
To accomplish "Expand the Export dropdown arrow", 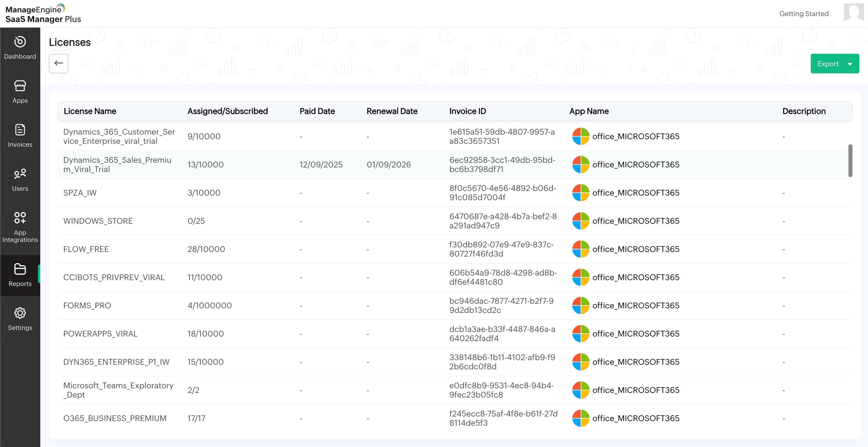I will pos(850,64).
